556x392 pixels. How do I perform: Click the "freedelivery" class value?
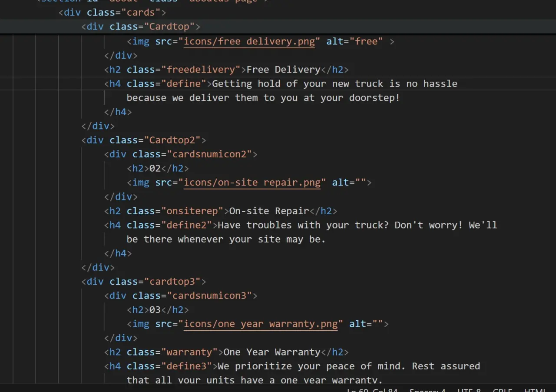(x=201, y=70)
